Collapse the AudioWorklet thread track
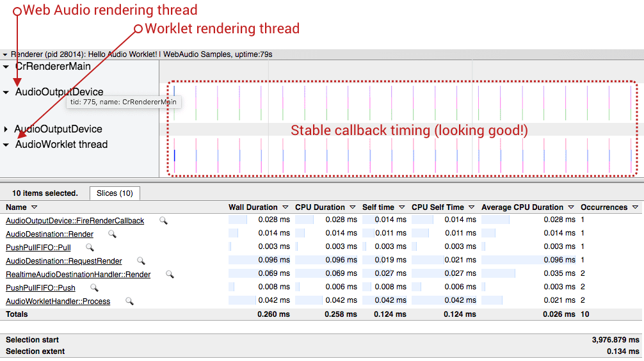The width and height of the screenshot is (644, 361). coord(6,145)
